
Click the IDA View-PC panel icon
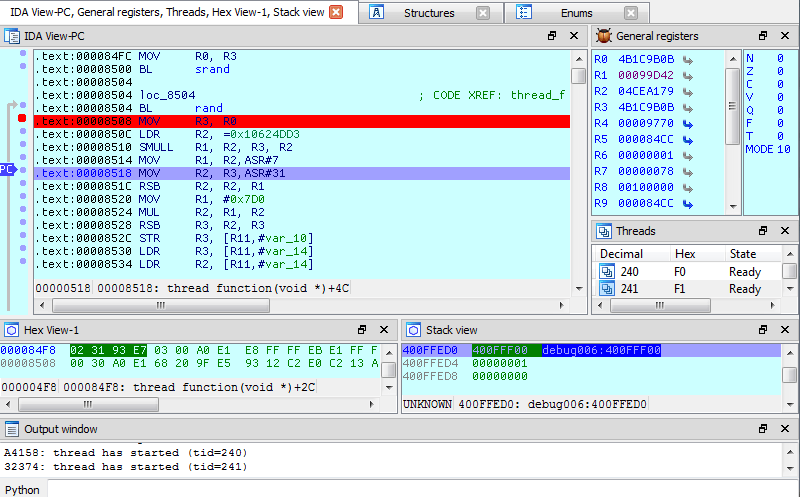tap(11, 36)
